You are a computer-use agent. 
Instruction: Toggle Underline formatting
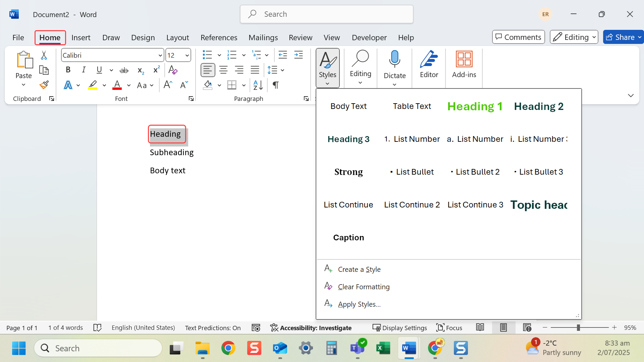tap(99, 70)
